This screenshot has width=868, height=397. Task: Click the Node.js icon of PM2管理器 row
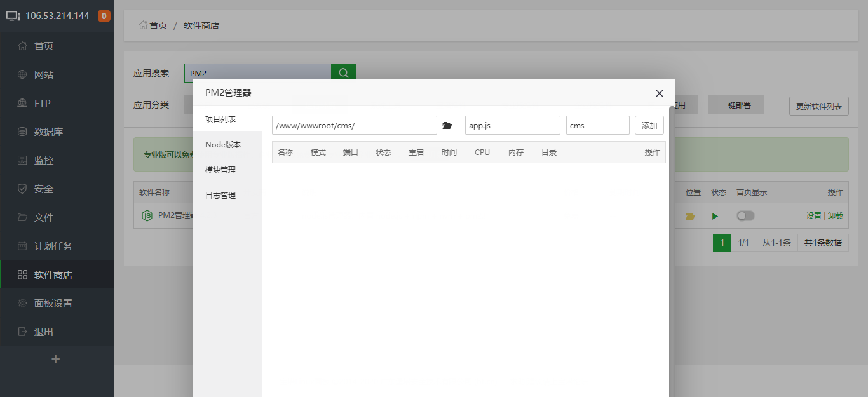click(147, 215)
